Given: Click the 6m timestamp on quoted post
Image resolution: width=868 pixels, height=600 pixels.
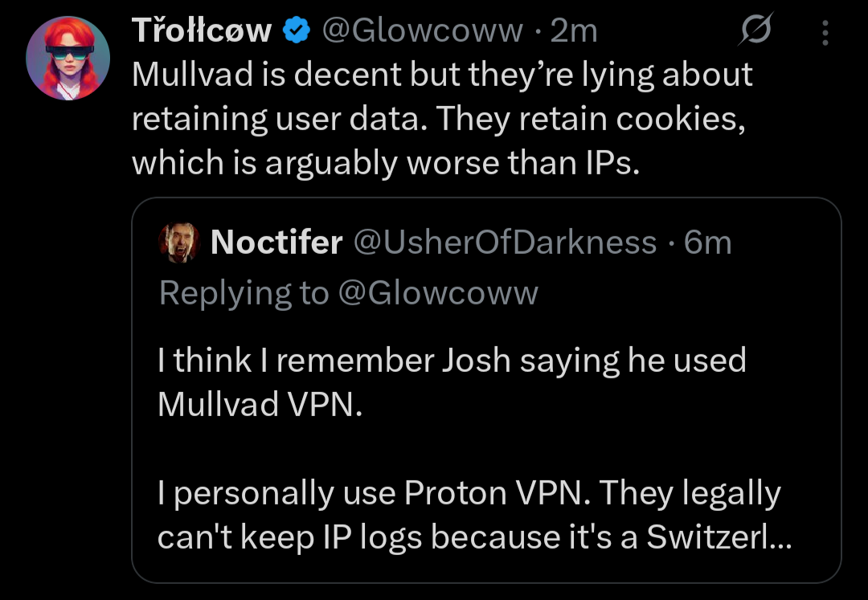Looking at the screenshot, I should tap(707, 242).
